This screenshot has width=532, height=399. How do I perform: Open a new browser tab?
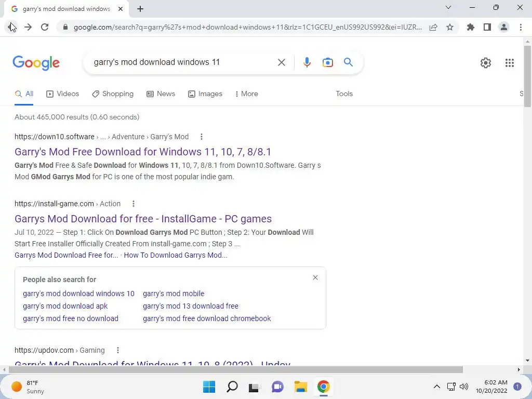pyautogui.click(x=140, y=9)
